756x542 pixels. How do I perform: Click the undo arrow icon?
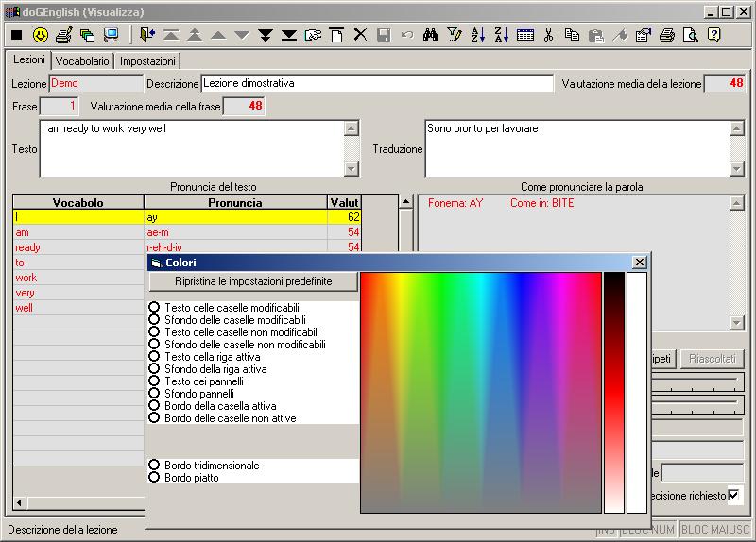407,35
